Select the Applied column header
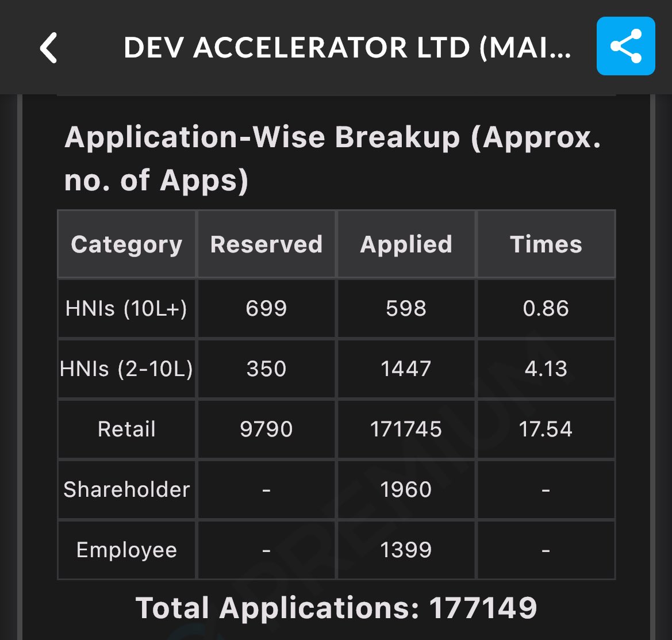 [x=406, y=244]
